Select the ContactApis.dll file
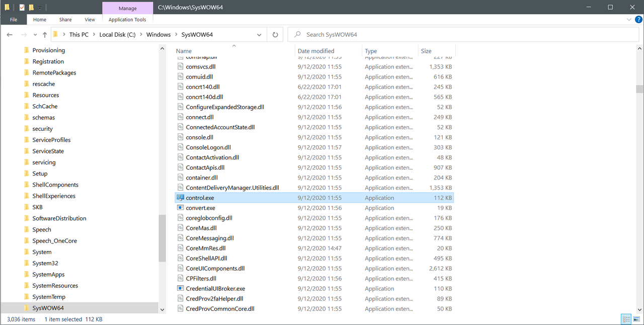Viewport: 644px width, 325px height. (205, 168)
